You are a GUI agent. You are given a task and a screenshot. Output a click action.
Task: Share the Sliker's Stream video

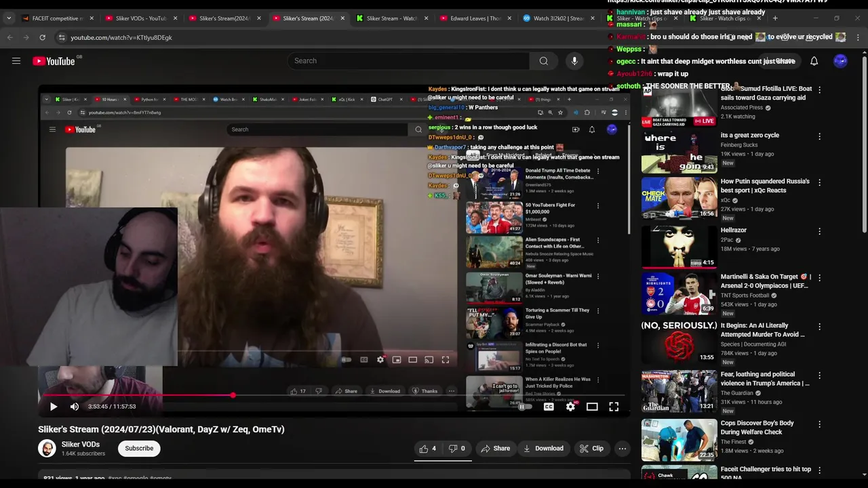click(495, 449)
